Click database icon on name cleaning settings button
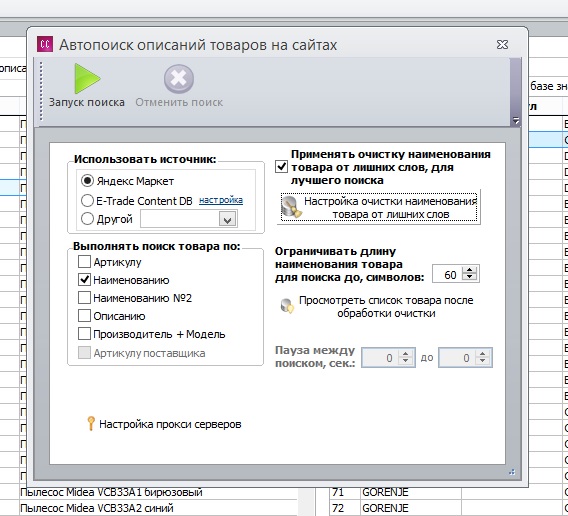 (292, 207)
